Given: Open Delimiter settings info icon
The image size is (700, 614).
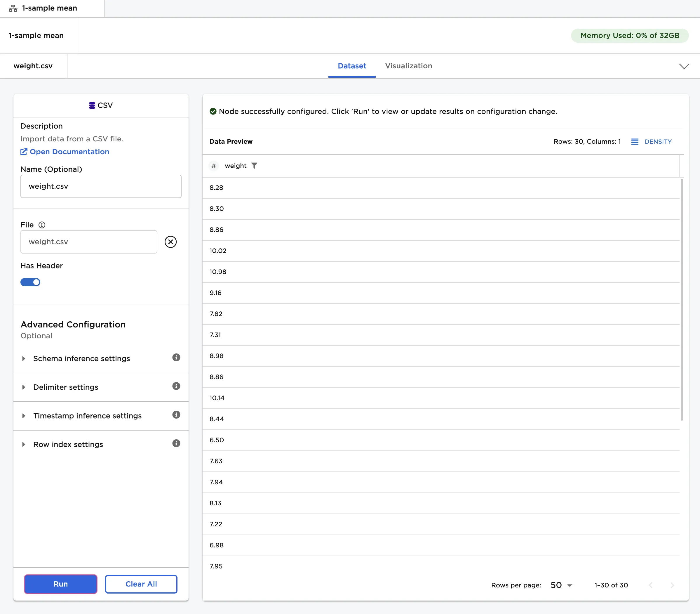Looking at the screenshot, I should pos(176,386).
